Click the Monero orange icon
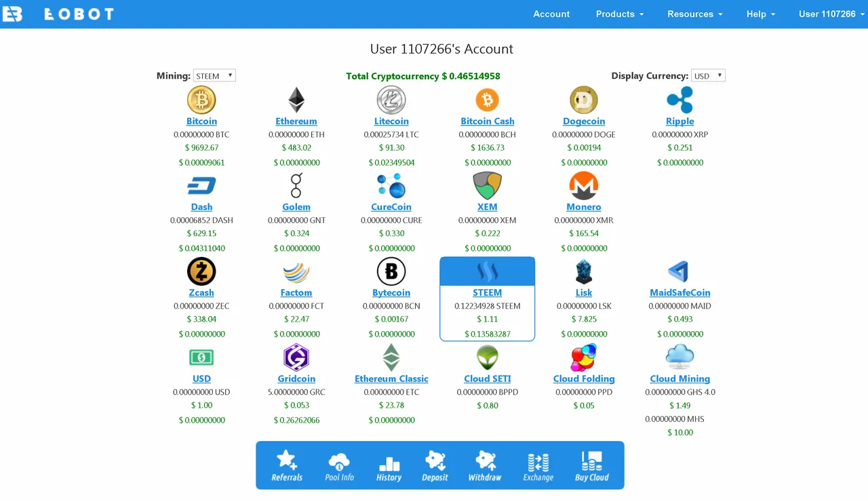This screenshot has height=500, width=868. point(584,186)
